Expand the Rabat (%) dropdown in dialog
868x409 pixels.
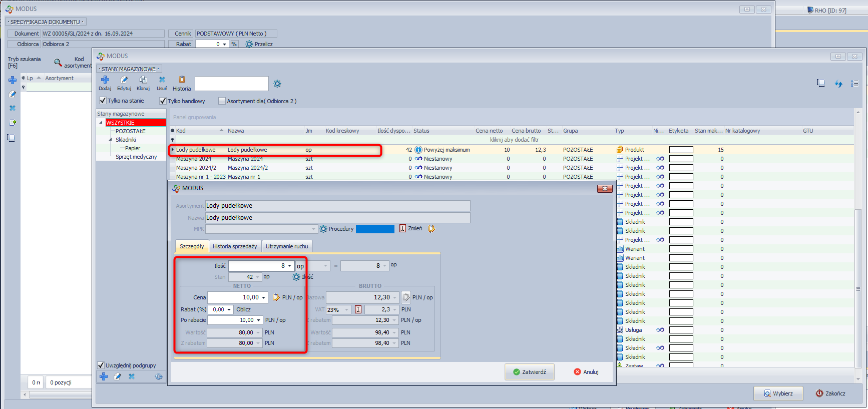229,309
